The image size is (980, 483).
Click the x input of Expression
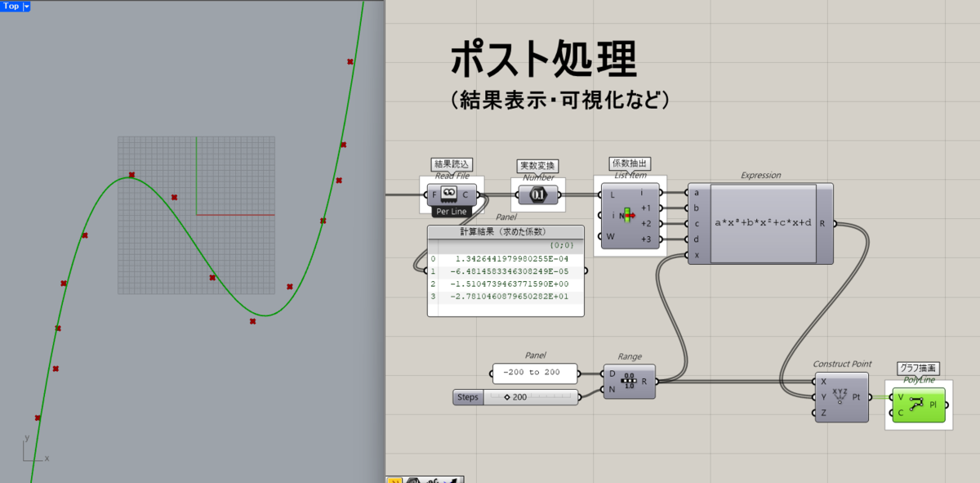[x=696, y=255]
